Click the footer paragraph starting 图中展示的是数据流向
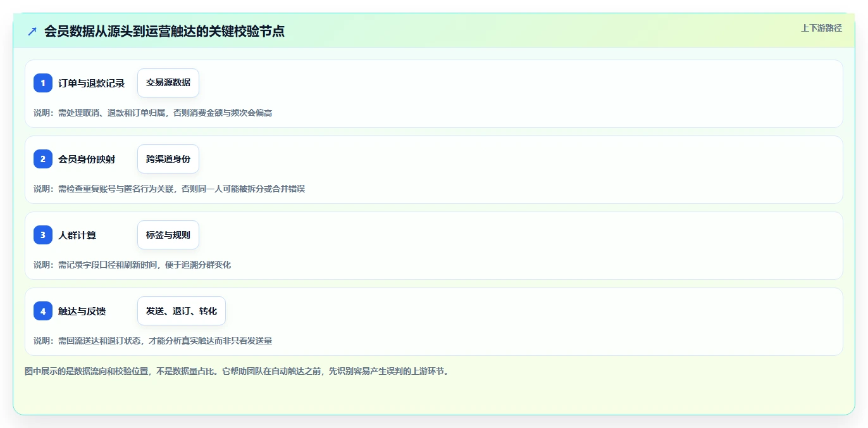Viewport: 868px width, 428px height. point(238,371)
